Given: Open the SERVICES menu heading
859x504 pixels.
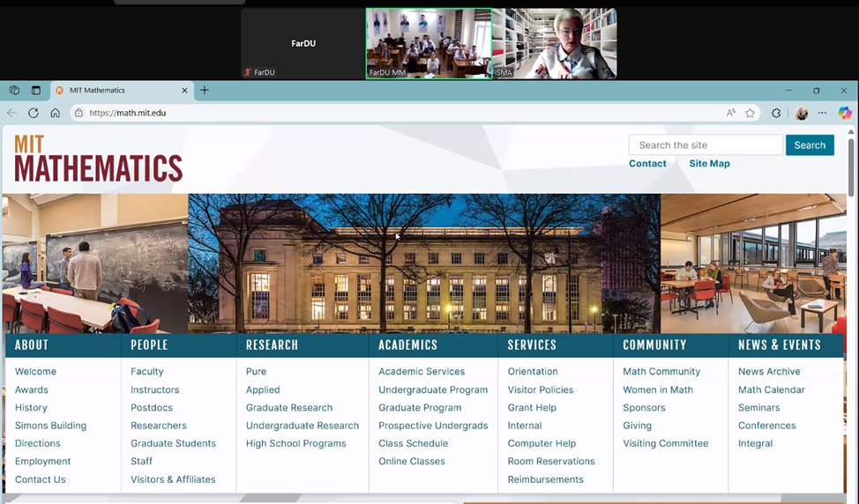Looking at the screenshot, I should pyautogui.click(x=532, y=345).
